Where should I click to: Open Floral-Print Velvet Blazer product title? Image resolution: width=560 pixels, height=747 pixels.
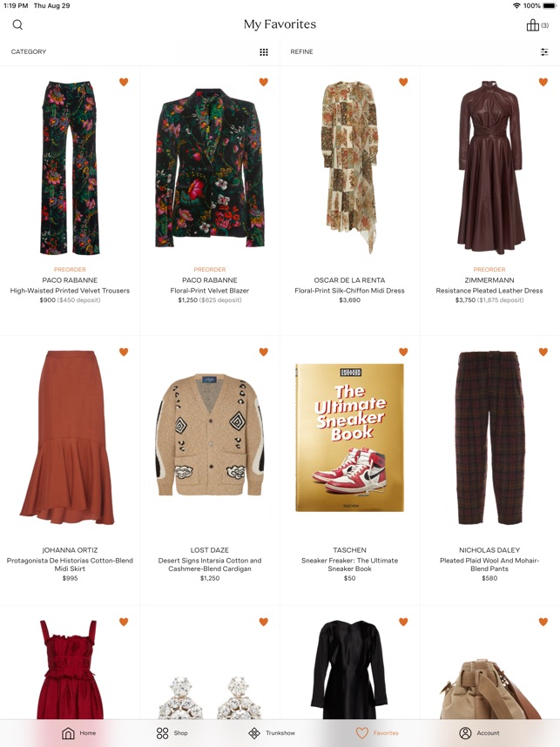point(210,291)
